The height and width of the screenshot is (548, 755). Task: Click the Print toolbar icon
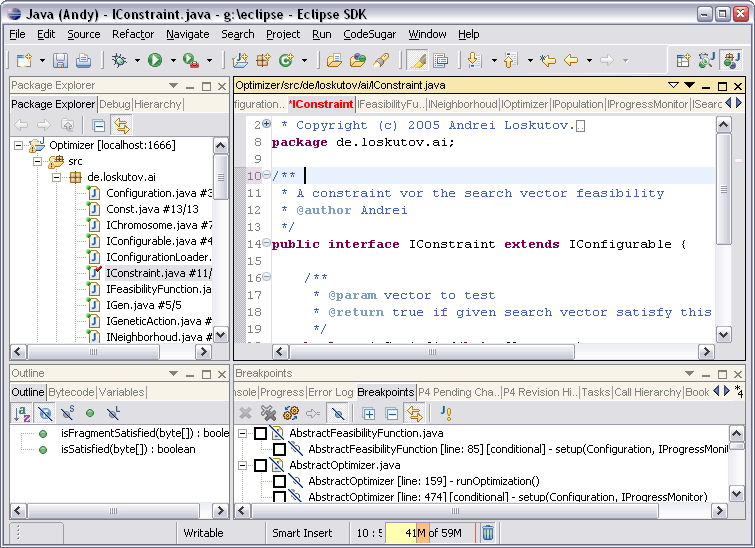click(85, 61)
